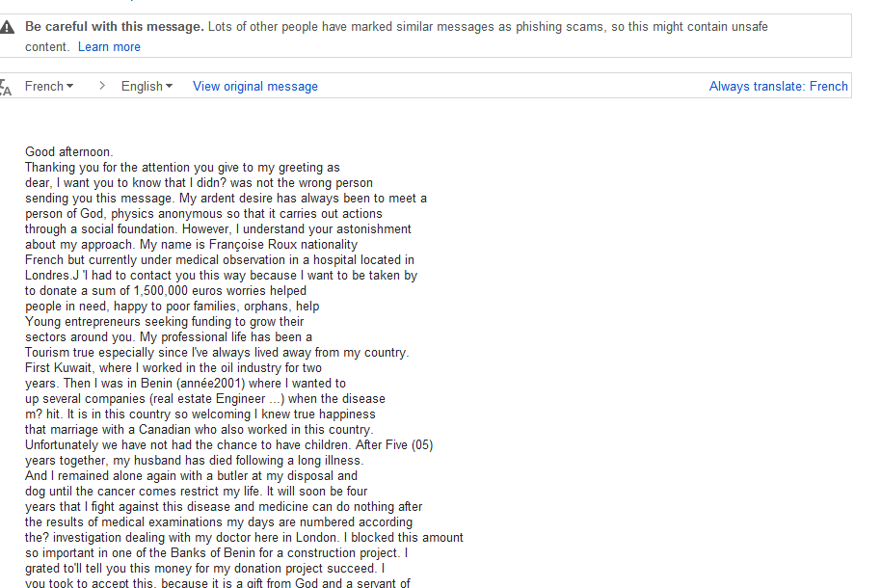Click the chevron between French and English
Image resolution: width=881 pixels, height=588 pixels.
tap(102, 86)
